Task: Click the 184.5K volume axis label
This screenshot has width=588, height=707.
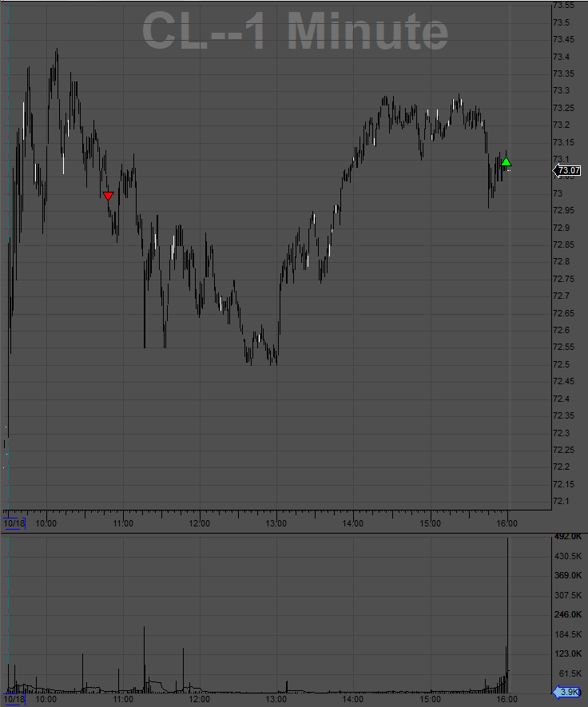Action: point(568,634)
